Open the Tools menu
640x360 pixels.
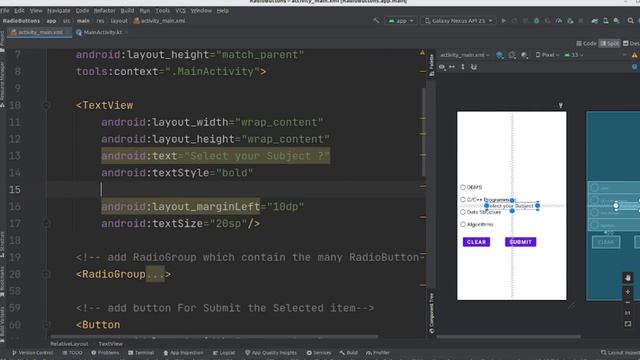(x=162, y=11)
